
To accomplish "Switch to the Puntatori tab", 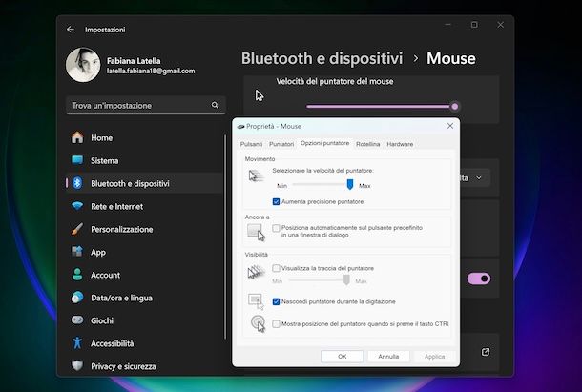I will (281, 144).
